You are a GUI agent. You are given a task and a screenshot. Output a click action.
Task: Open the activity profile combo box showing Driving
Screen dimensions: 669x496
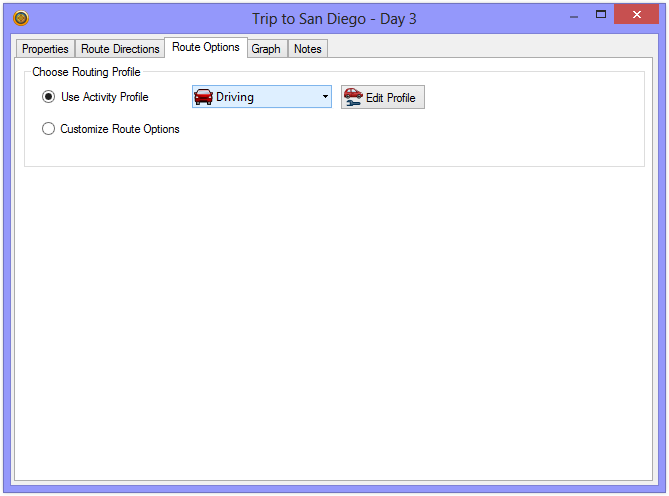(x=261, y=97)
